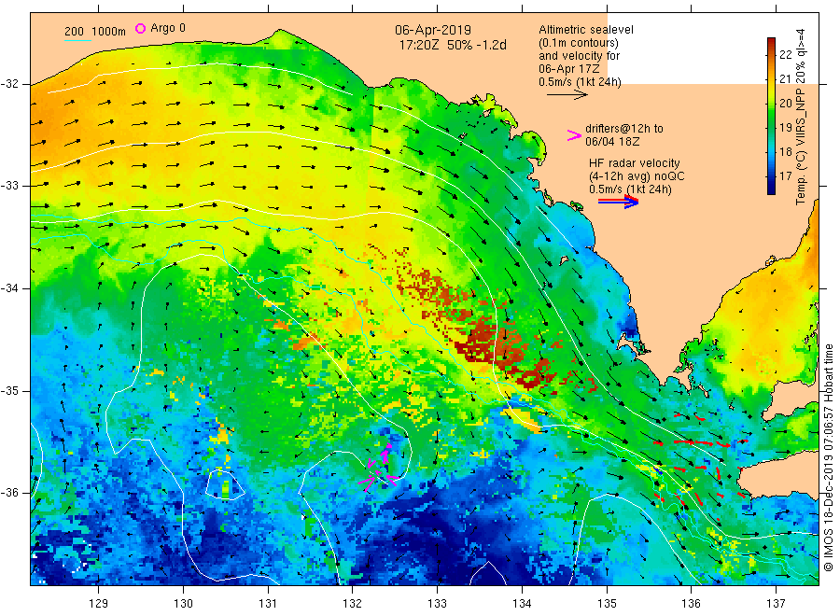The height and width of the screenshot is (616, 840).
Task: Click the magenta drifter tracks cluster
Action: click(x=379, y=468)
